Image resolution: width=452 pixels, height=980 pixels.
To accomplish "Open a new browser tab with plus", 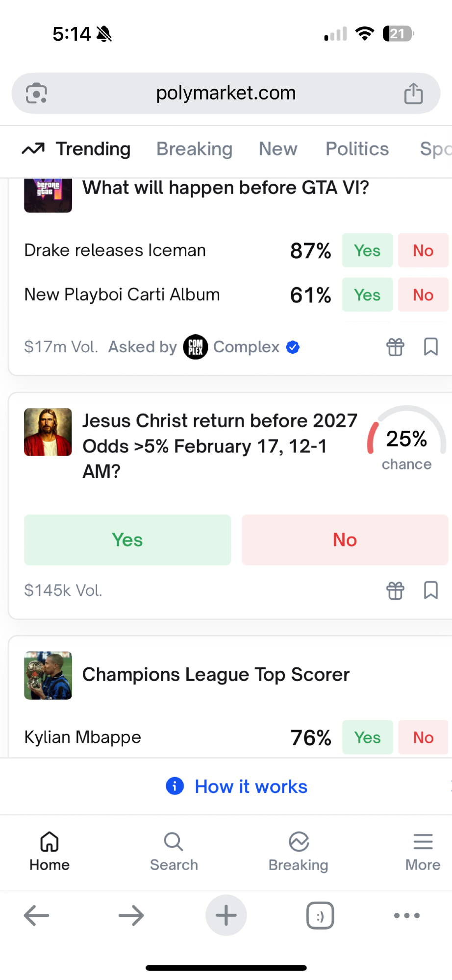I will [226, 915].
